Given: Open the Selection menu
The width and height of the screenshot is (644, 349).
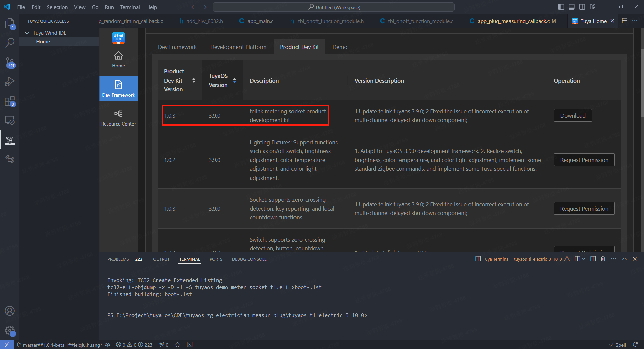Looking at the screenshot, I should tap(57, 7).
